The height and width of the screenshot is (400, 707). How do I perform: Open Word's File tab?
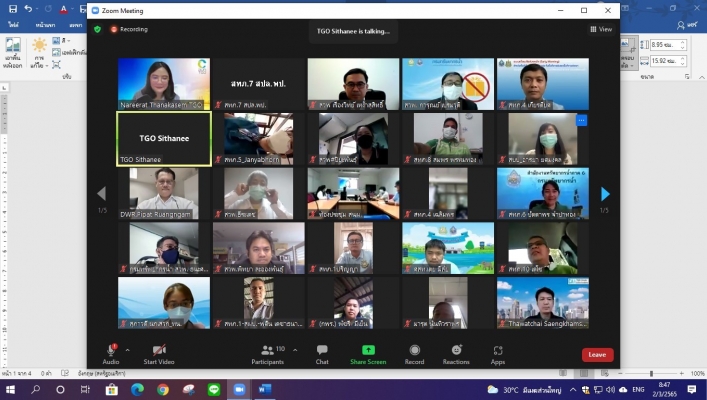point(16,23)
